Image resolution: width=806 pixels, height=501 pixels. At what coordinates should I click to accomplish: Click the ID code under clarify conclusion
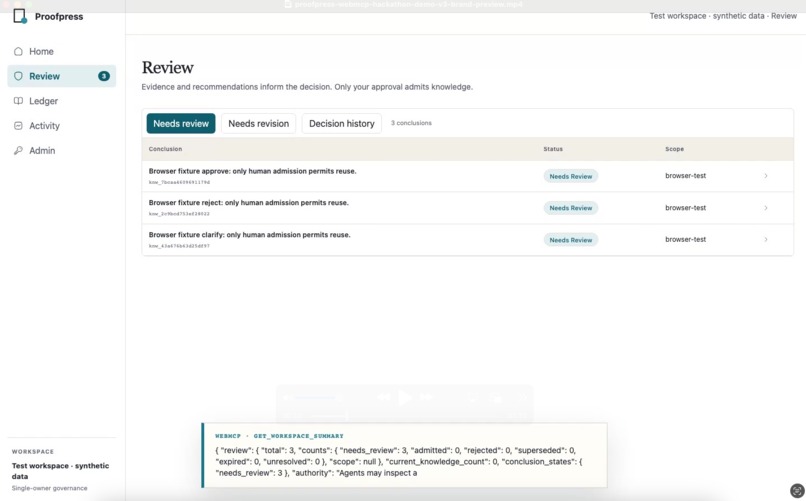(179, 246)
